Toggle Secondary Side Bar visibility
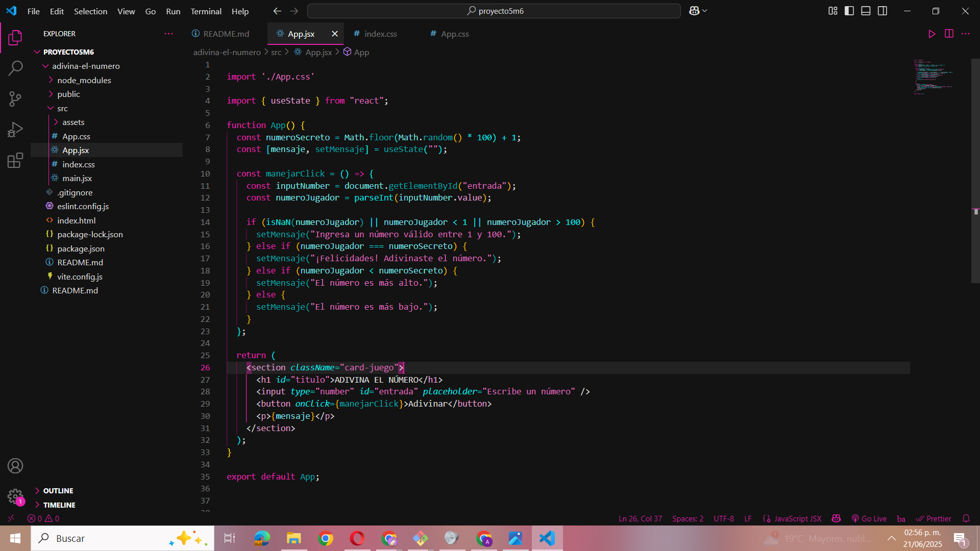This screenshot has width=980, height=551. tap(883, 11)
